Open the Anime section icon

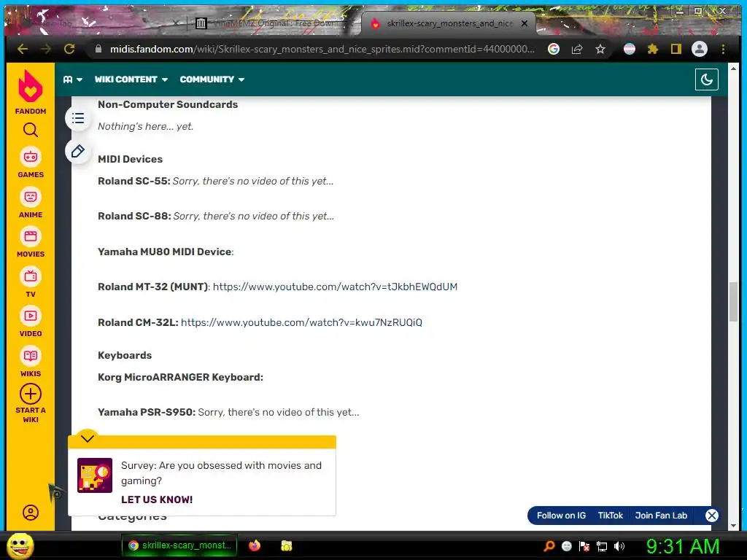click(31, 197)
